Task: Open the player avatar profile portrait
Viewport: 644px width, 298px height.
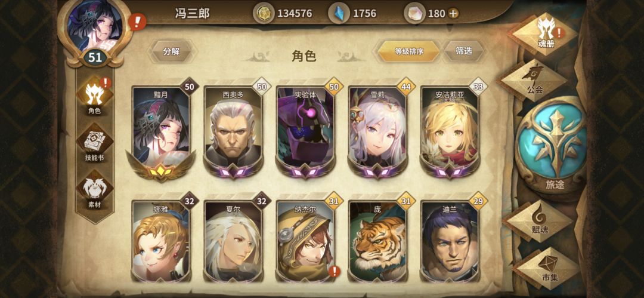Action: (x=95, y=27)
